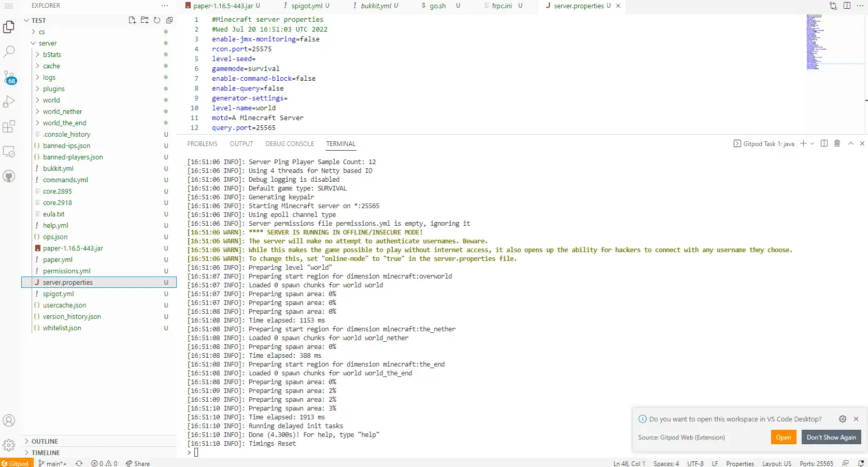Viewport: 868px width, 467px height.
Task: Click Open button in notification
Action: (x=783, y=437)
